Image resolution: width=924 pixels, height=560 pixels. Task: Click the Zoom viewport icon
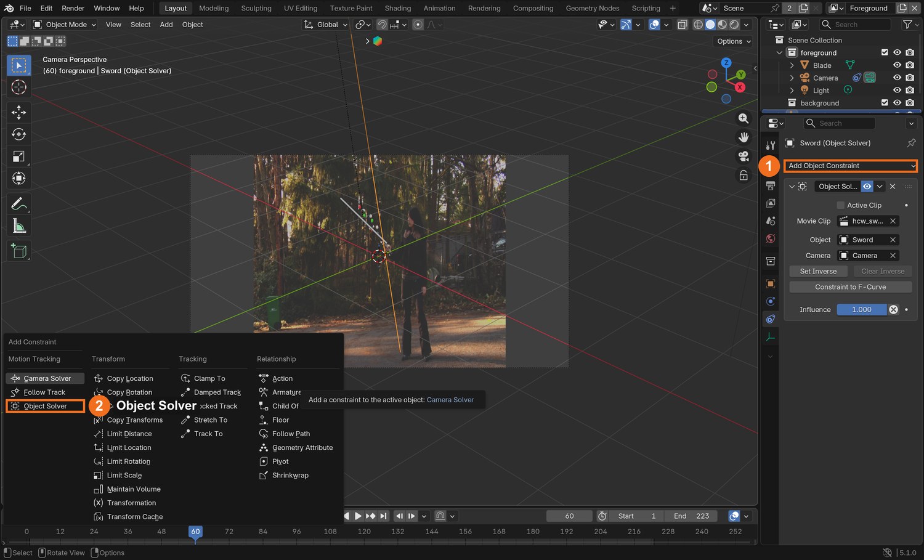pyautogui.click(x=744, y=118)
